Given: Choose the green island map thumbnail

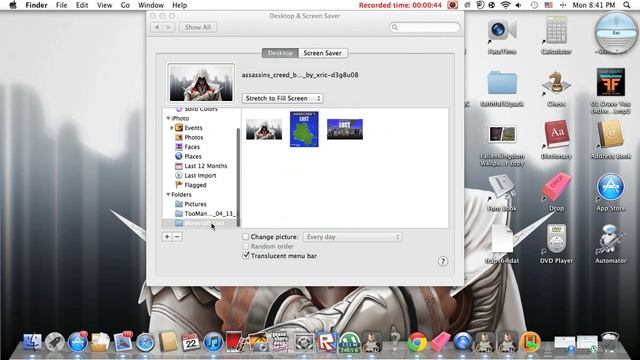Looking at the screenshot, I should pos(304,129).
